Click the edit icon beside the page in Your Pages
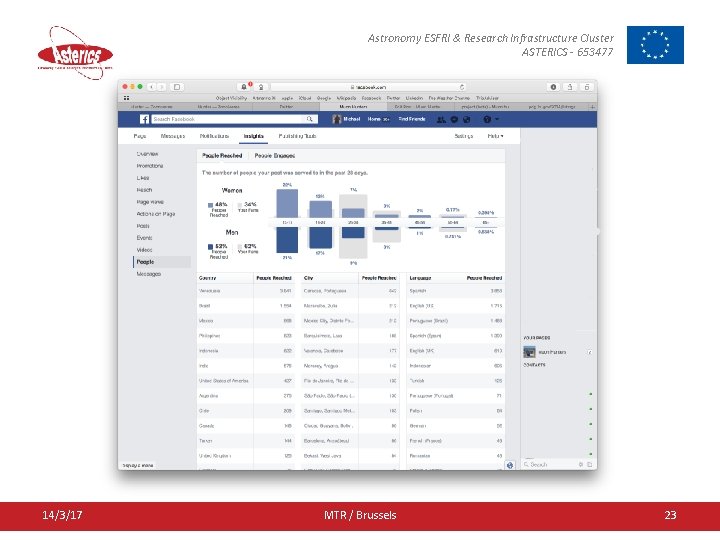Screen dimensions: 720x540 590,352
